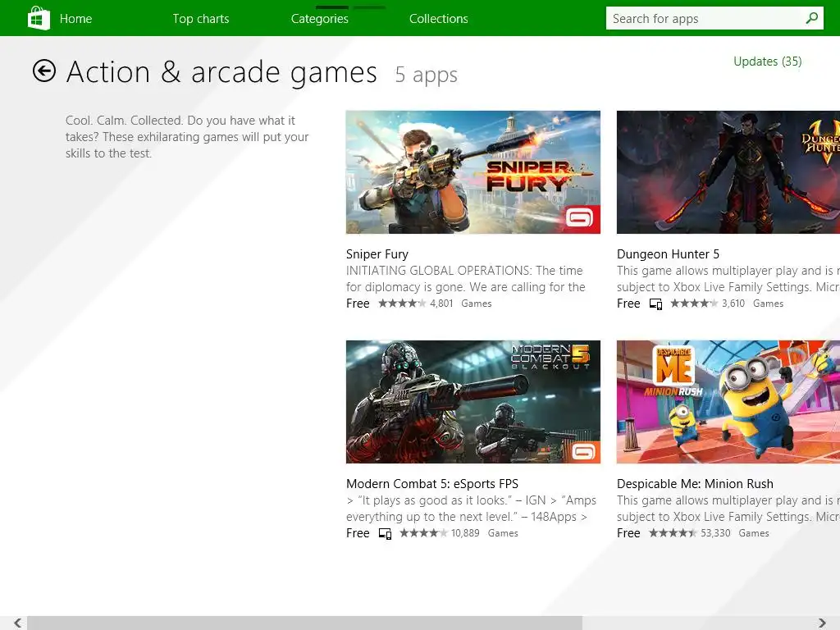Viewport: 840px width, 630px height.
Task: Click the Action & arcade games heading
Action: pyautogui.click(x=221, y=72)
